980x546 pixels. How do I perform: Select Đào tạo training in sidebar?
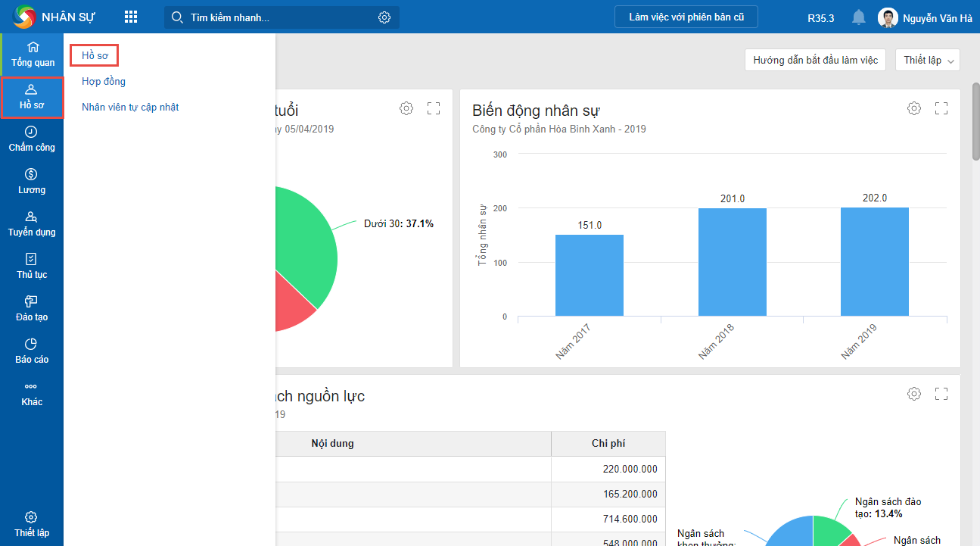pos(32,309)
